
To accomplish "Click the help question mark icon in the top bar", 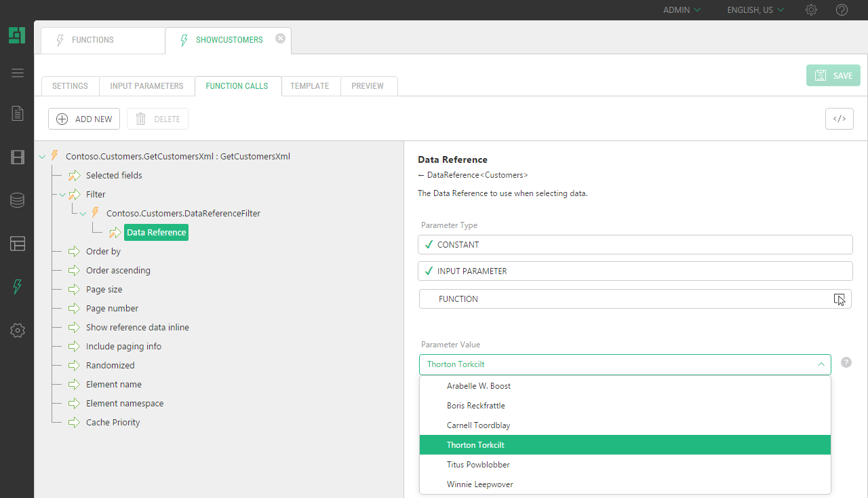I will tap(842, 10).
